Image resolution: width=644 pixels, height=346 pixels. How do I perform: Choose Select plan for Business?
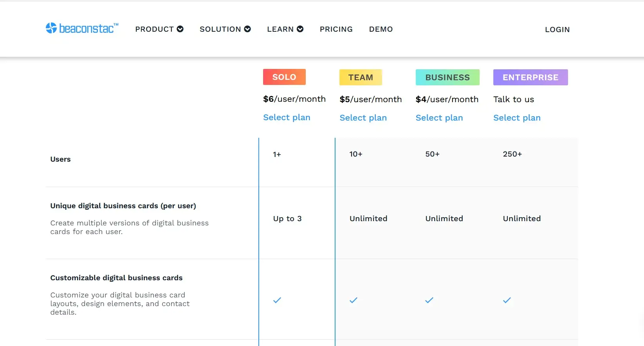[x=439, y=118]
